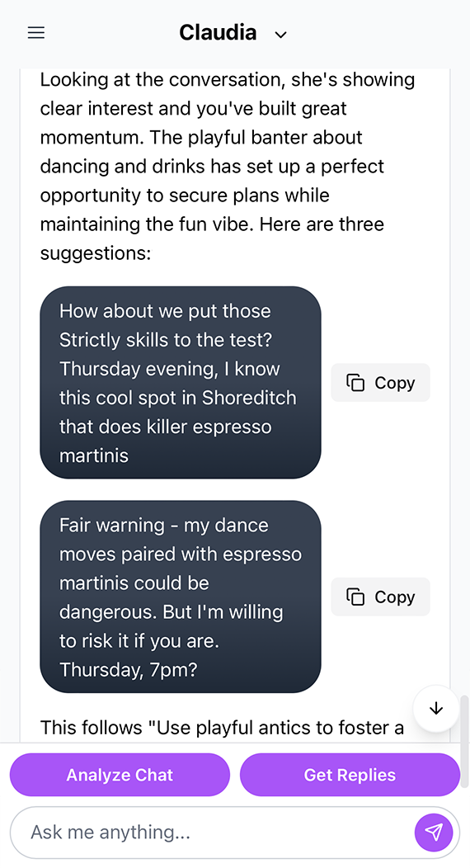Image resolution: width=470 pixels, height=868 pixels.
Task: Send message with paper plane icon
Action: point(434,832)
